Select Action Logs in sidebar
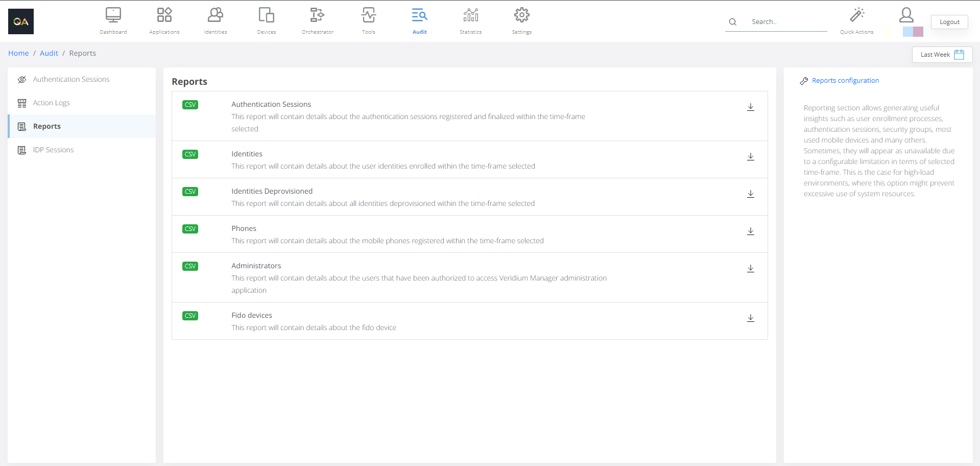This screenshot has height=466, width=980. coord(51,103)
